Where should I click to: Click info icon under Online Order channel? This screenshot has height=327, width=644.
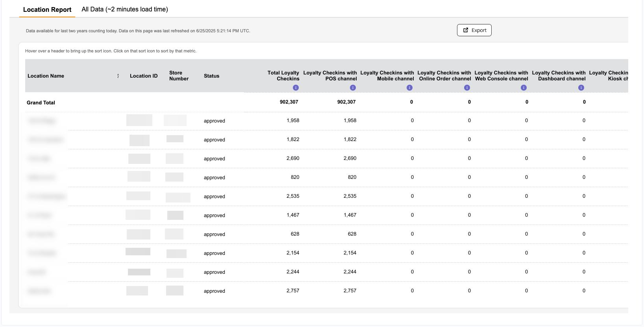click(x=467, y=87)
